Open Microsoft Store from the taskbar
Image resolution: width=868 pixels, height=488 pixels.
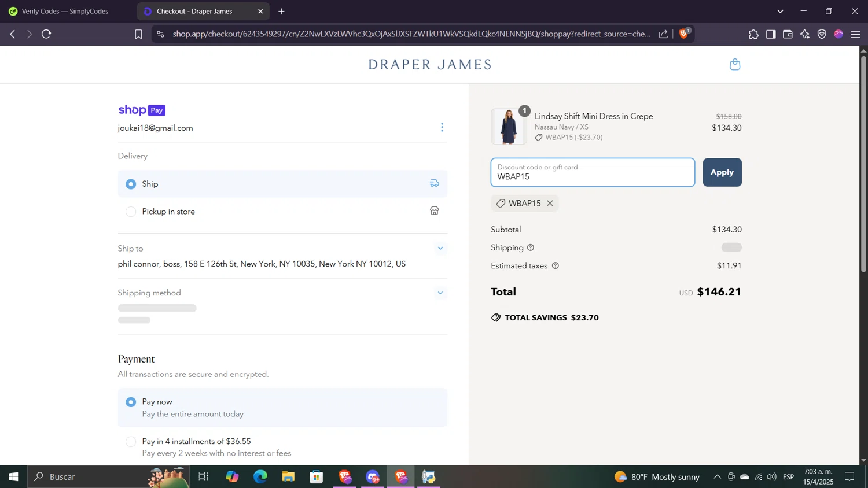[316, 476]
